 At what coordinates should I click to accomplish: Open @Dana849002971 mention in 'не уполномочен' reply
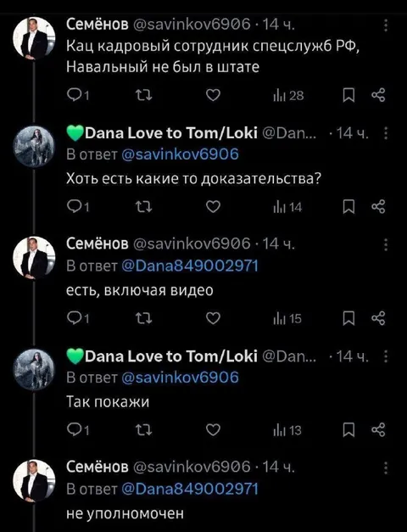(190, 489)
